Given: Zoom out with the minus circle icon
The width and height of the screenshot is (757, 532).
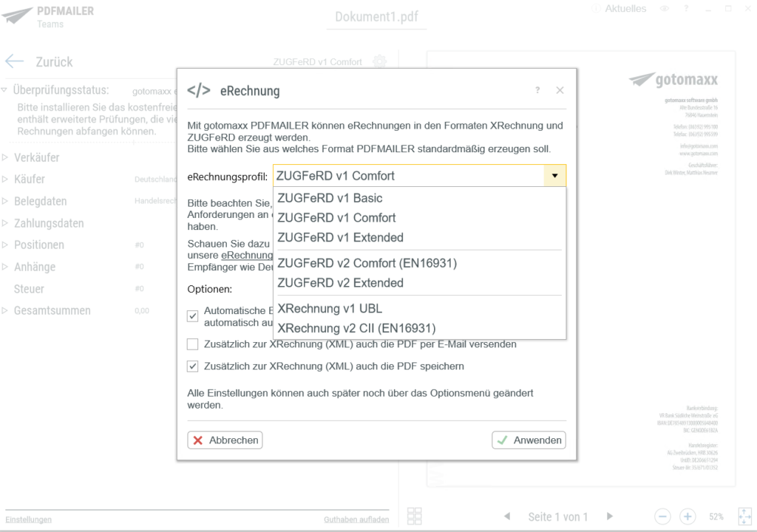Looking at the screenshot, I should click(x=663, y=516).
